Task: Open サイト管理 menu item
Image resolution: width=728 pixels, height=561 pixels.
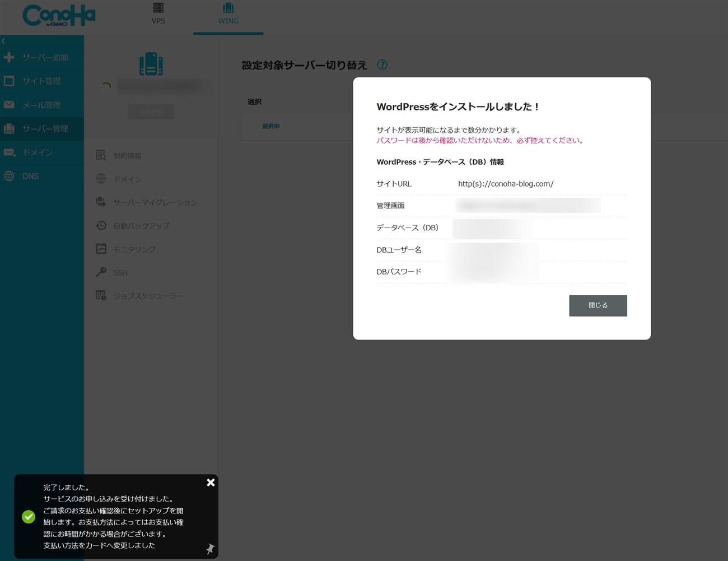Action: [x=42, y=81]
